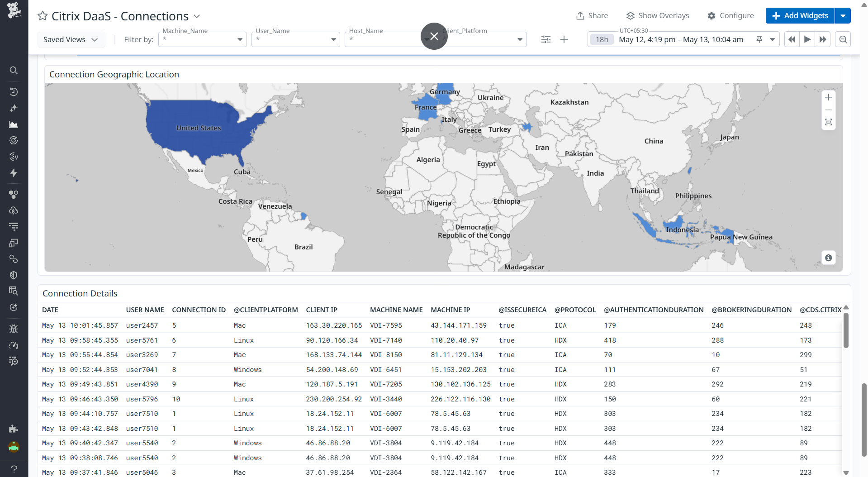Open the Datadog home logo
Image resolution: width=868 pixels, height=477 pixels.
point(14,10)
